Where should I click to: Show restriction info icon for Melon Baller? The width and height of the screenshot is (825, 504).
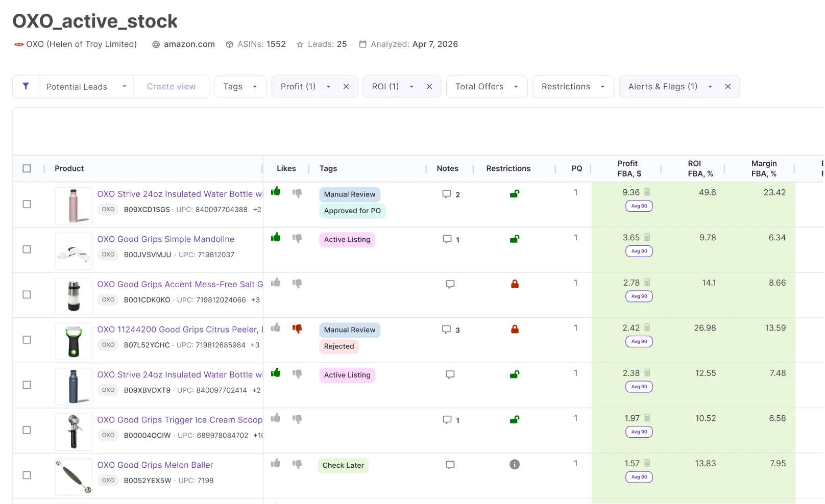[x=515, y=464]
